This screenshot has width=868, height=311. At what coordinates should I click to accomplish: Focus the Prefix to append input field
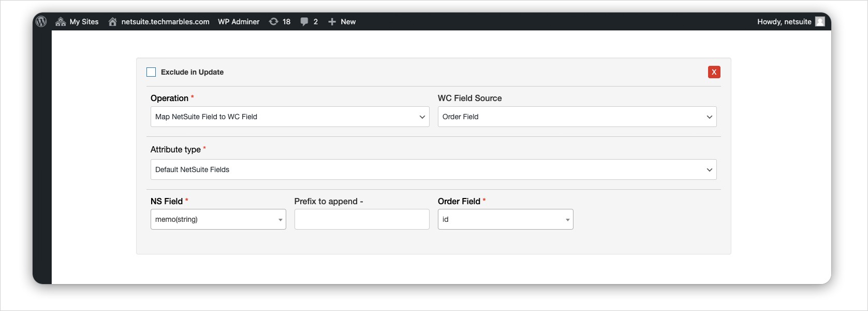[x=362, y=219]
